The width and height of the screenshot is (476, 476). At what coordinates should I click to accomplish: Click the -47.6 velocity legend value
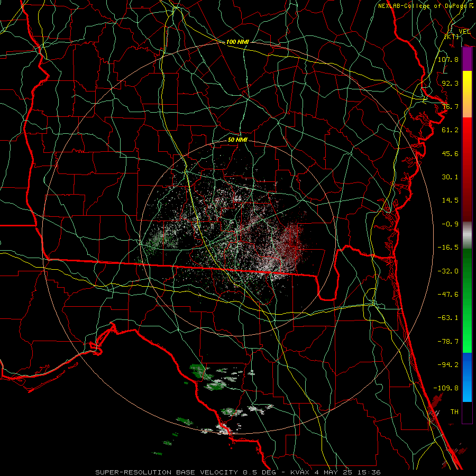(448, 294)
